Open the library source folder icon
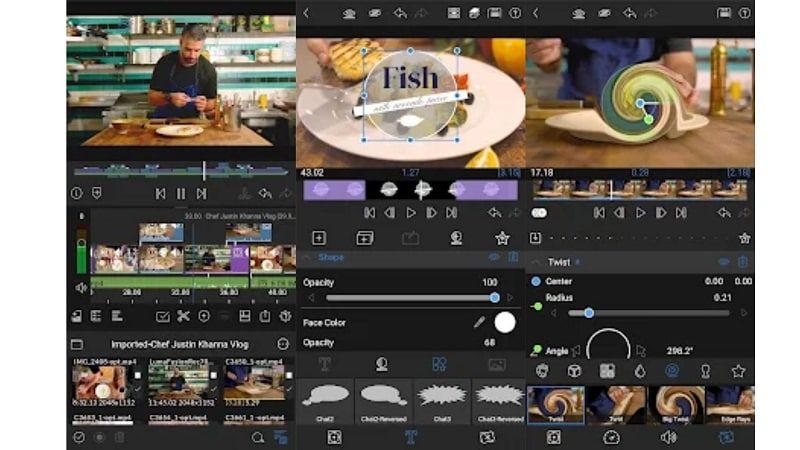This screenshot has height=450, width=800. [x=77, y=344]
